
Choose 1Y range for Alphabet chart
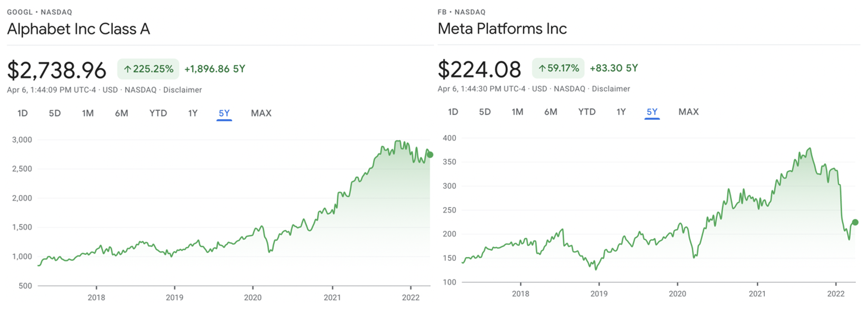tap(192, 113)
